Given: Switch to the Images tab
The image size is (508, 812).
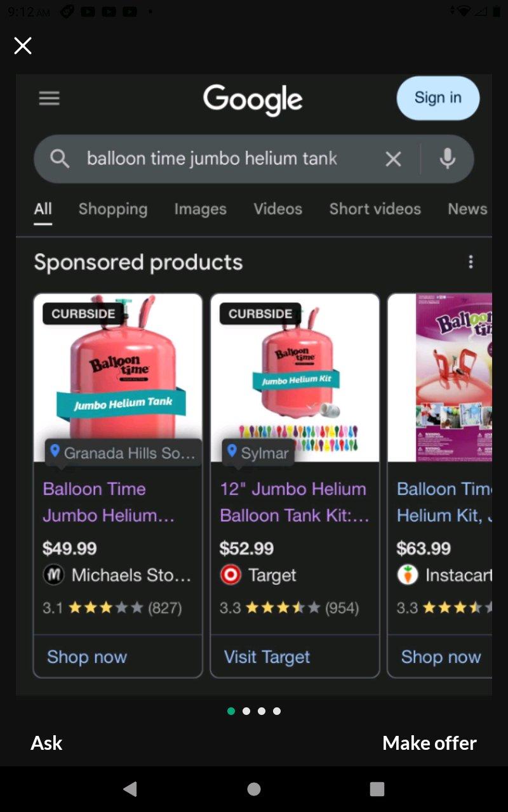Looking at the screenshot, I should 200,209.
